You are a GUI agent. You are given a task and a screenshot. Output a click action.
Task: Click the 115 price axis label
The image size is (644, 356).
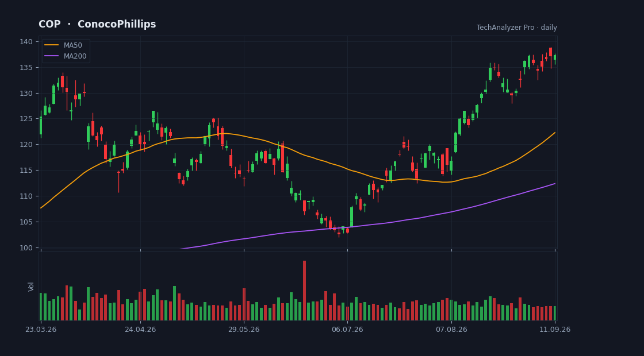click(26, 170)
